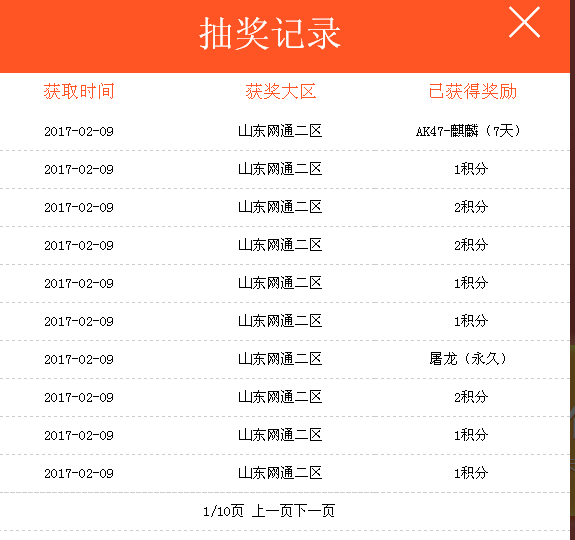The width and height of the screenshot is (575, 540).
Task: Click the 获取时间 column header
Action: pos(79,91)
